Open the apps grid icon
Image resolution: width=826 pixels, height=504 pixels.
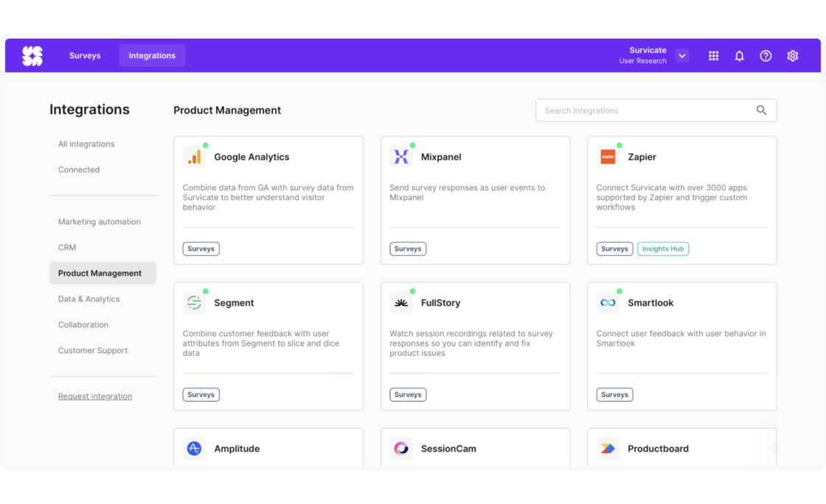pyautogui.click(x=713, y=56)
